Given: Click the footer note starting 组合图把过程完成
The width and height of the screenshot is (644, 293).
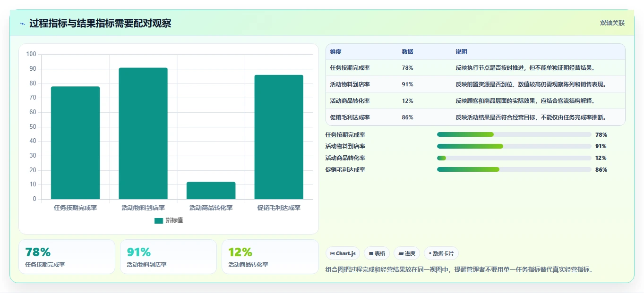Looking at the screenshot, I should 459,269.
